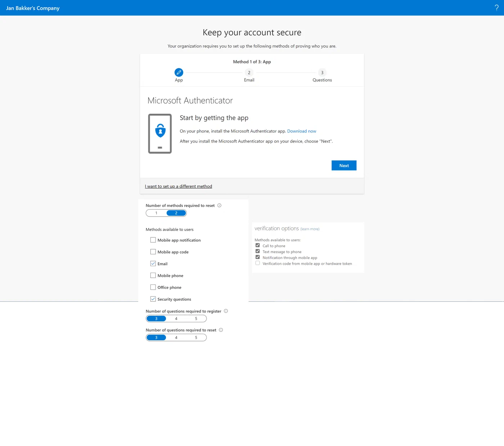Show info for questions required to reset
504x446 pixels.
point(221,330)
